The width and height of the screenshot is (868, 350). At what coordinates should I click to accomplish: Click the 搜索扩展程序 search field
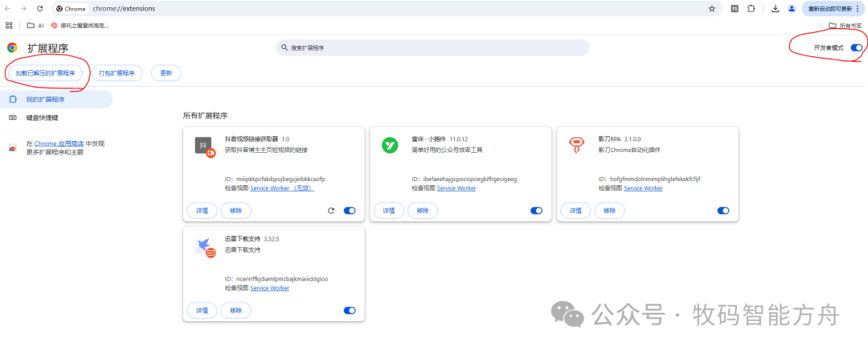click(x=432, y=48)
